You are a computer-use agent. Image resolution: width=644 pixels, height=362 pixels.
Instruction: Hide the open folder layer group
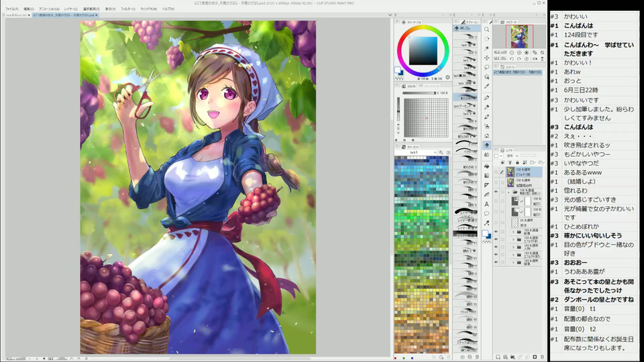click(x=496, y=192)
